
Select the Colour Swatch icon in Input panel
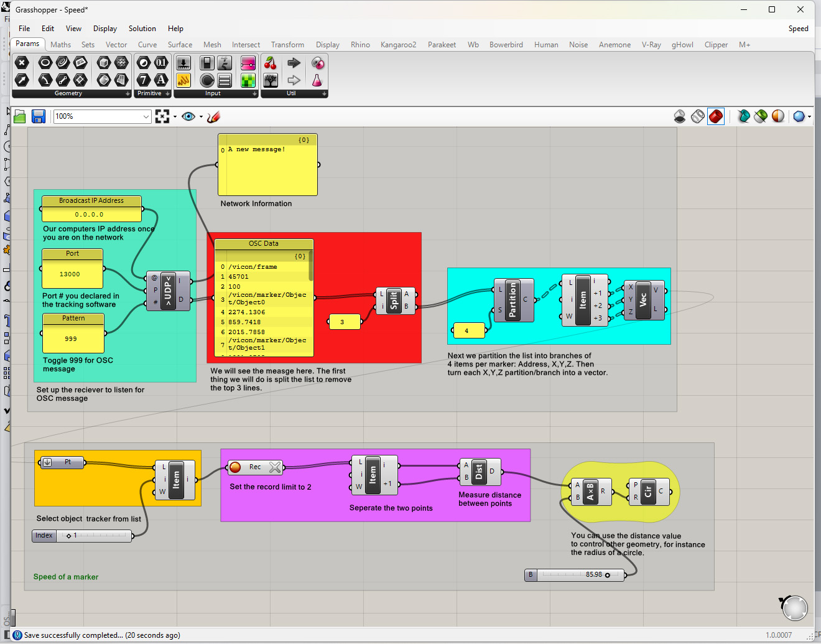248,80
